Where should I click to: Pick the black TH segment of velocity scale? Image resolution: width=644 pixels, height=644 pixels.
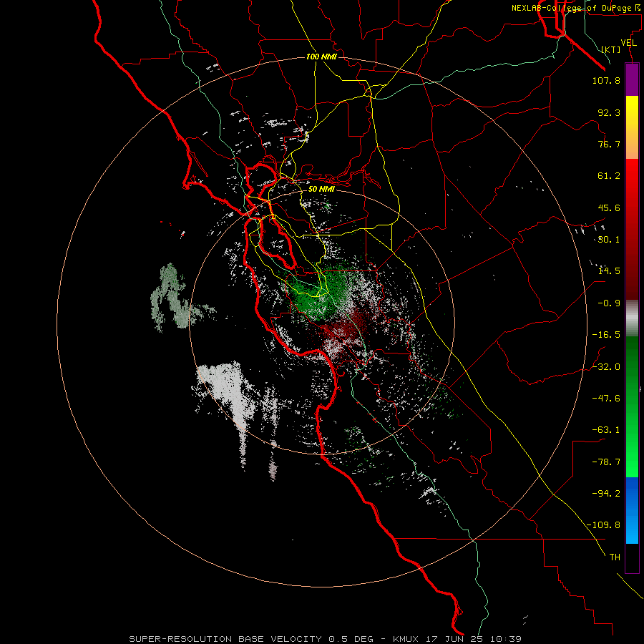coord(632,558)
